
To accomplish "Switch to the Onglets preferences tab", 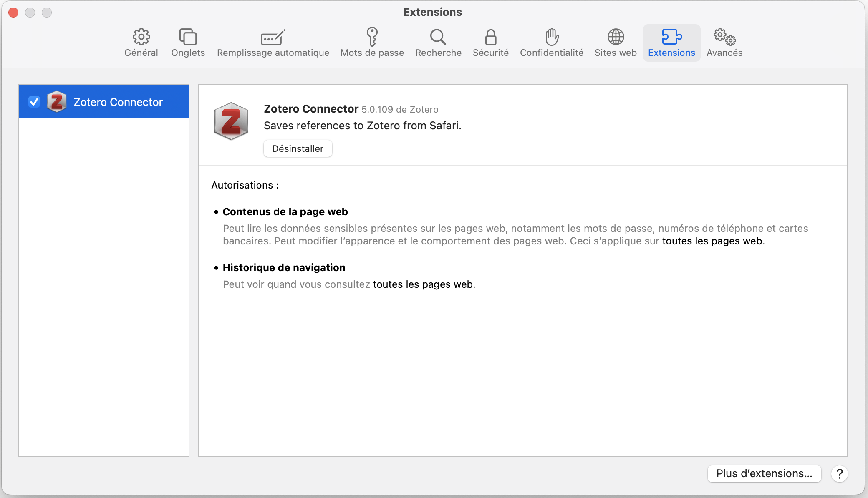I will point(188,43).
